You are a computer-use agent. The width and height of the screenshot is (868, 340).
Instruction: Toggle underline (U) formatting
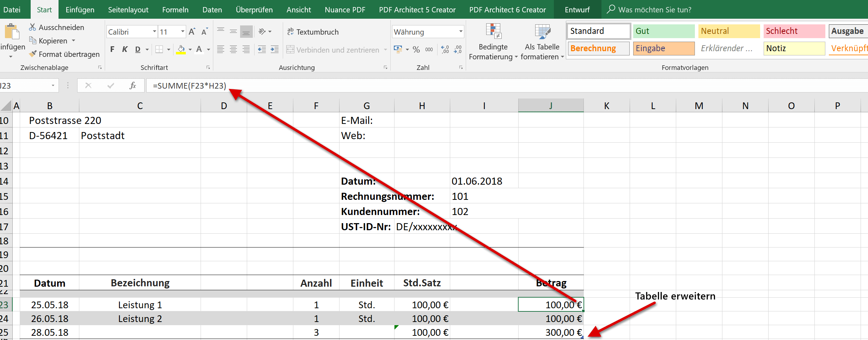(x=138, y=49)
